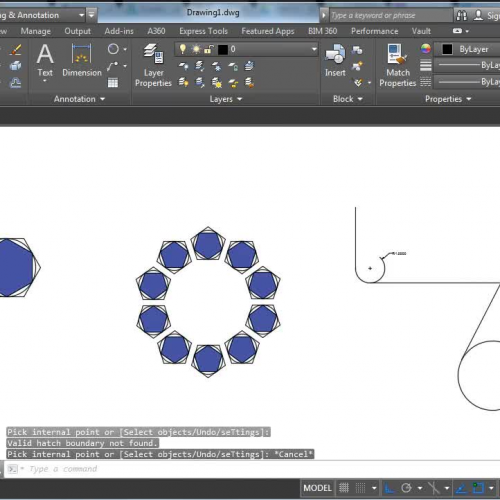Open the workspace Annotation dropdown
This screenshot has width=500, height=500.
coord(81,15)
